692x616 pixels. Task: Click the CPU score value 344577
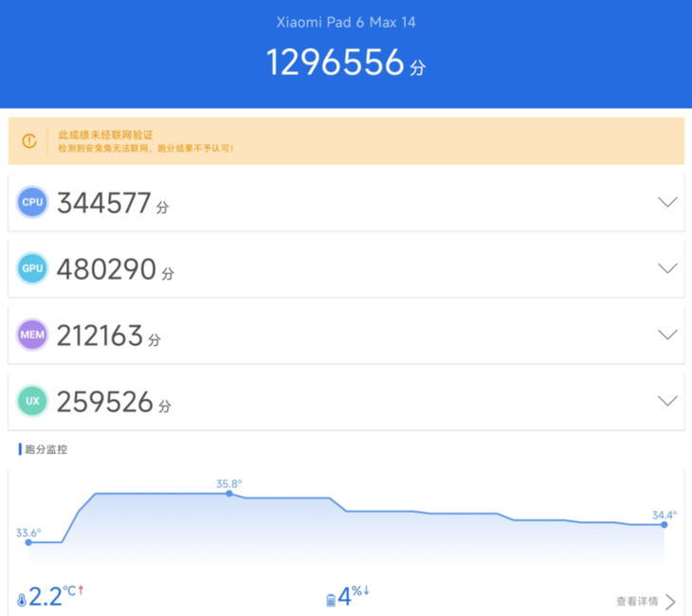point(104,203)
